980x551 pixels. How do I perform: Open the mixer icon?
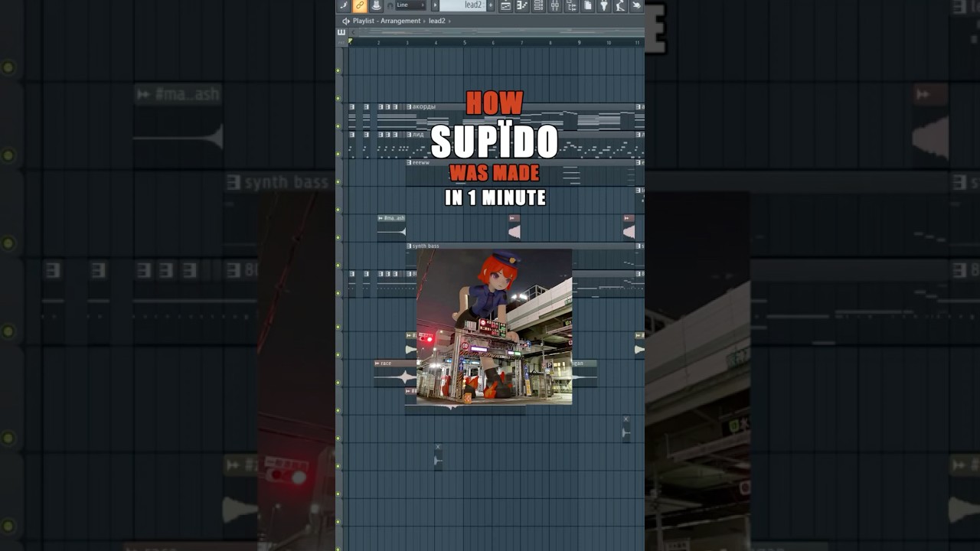pyautogui.click(x=554, y=5)
